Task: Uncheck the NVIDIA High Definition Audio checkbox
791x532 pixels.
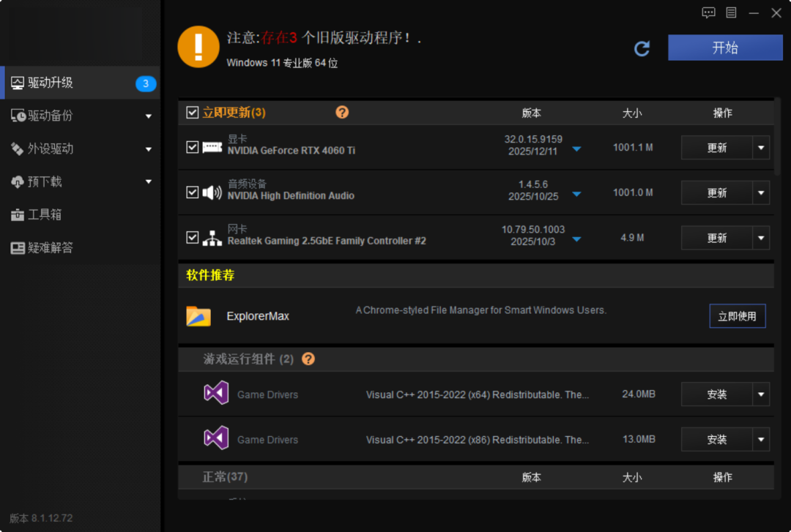Action: 192,192
